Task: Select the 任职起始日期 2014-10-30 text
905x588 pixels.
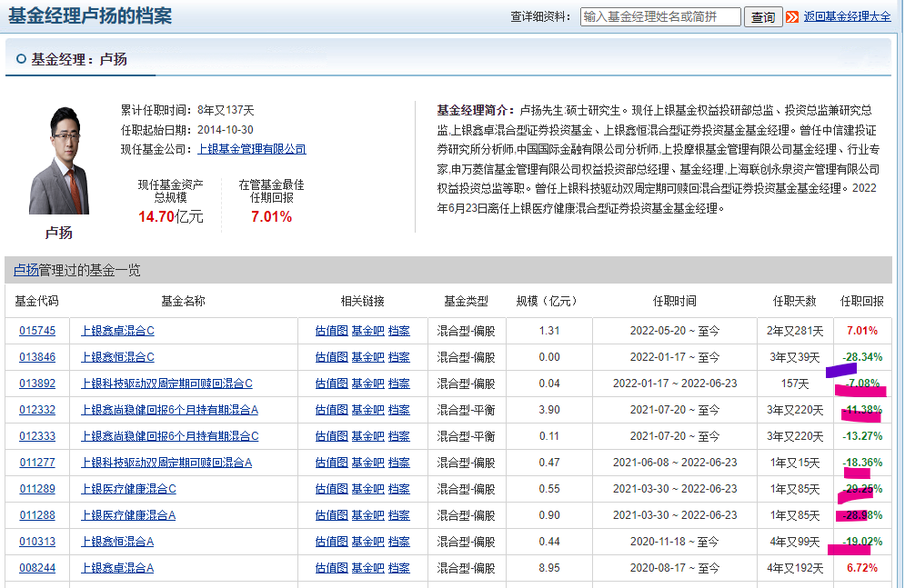Action: coord(226,130)
